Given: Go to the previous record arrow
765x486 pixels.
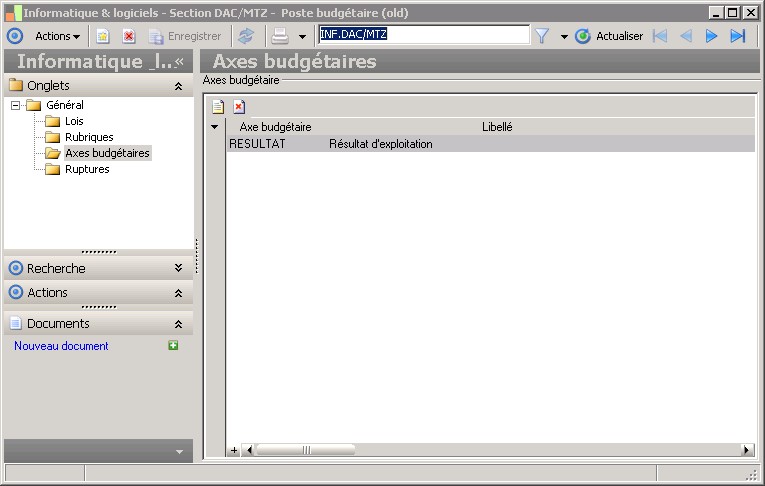Looking at the screenshot, I should (x=686, y=36).
